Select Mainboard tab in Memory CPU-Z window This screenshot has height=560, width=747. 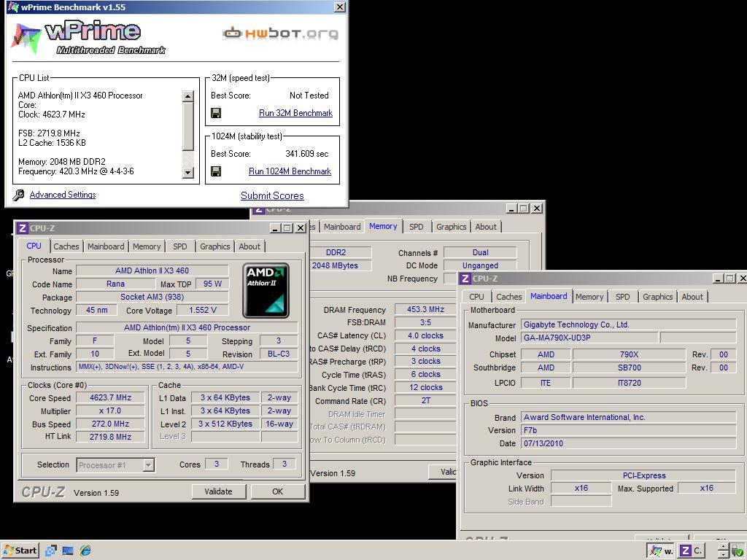click(x=342, y=227)
